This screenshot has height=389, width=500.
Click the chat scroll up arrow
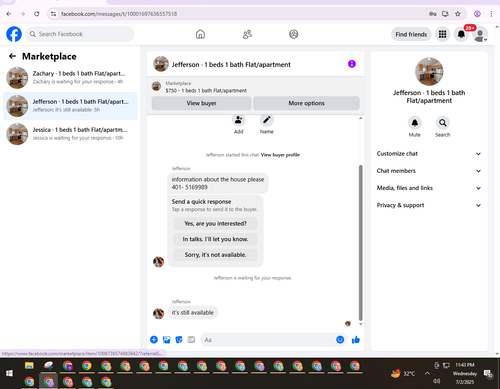coord(360,118)
